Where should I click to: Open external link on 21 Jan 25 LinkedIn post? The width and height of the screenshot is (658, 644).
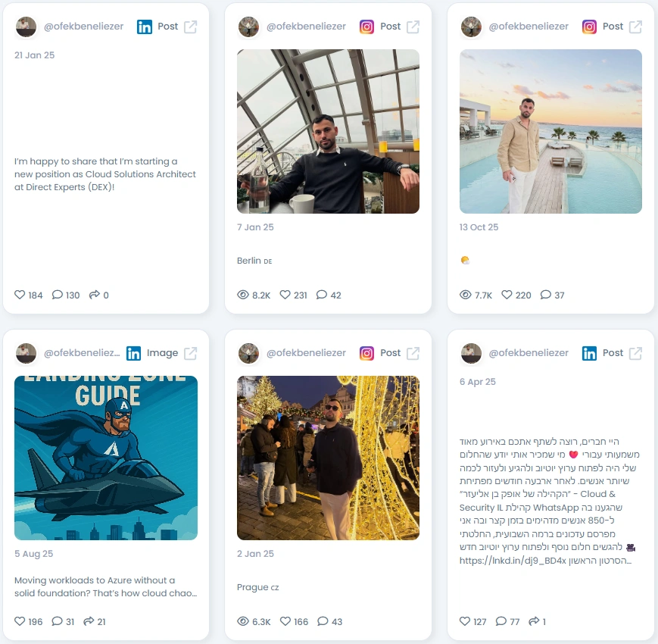coord(190,27)
